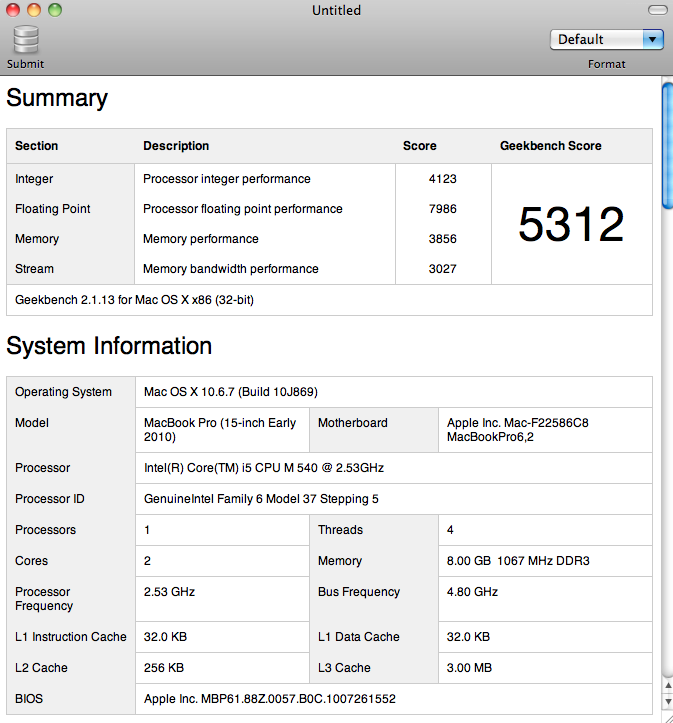The width and height of the screenshot is (673, 723).
Task: Click the Memory score 3856
Action: tap(443, 239)
